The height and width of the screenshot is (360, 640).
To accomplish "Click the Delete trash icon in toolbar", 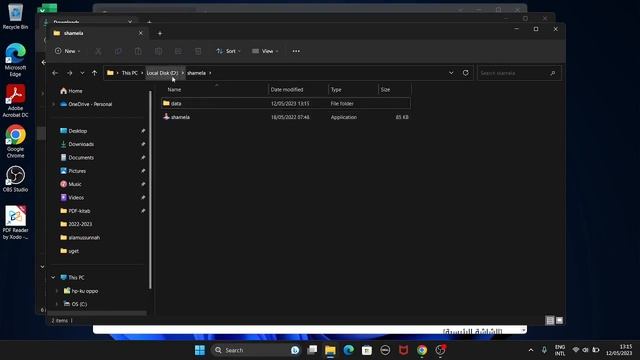I will 198,51.
